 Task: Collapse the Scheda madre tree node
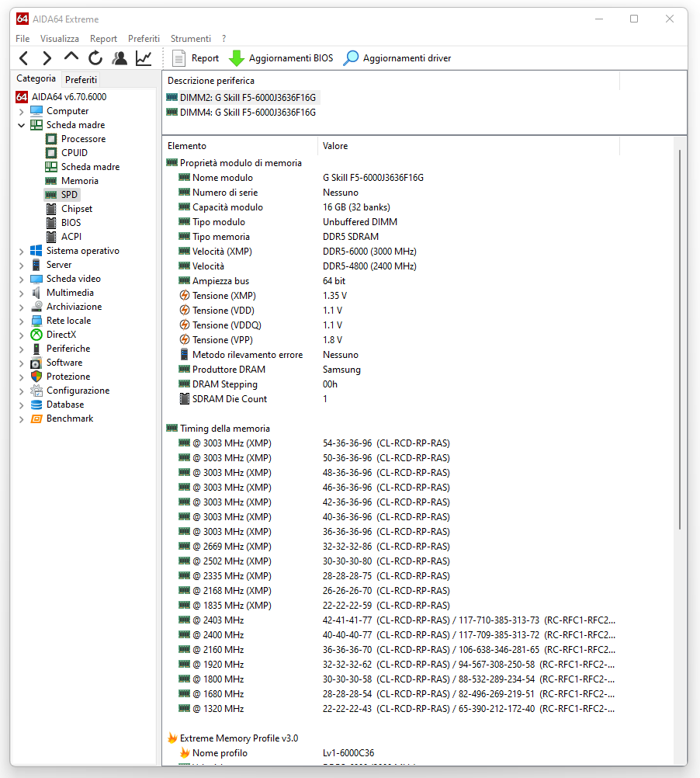click(21, 125)
